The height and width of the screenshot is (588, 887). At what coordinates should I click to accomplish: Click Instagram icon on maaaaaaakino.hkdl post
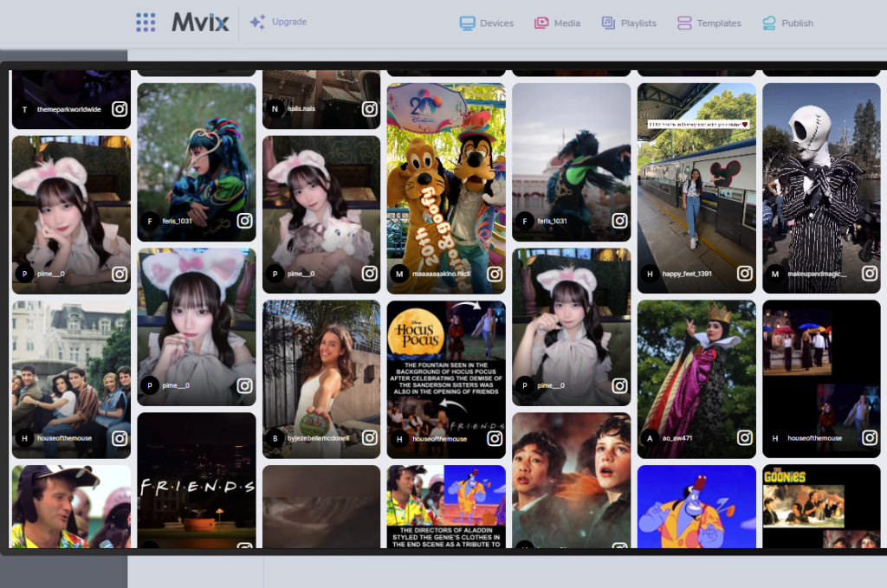(x=495, y=274)
